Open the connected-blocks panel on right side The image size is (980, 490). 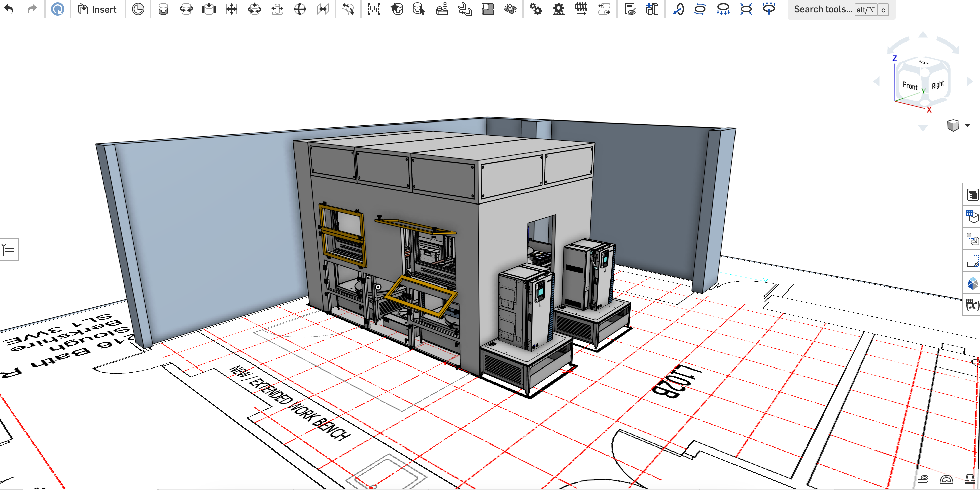click(x=972, y=239)
